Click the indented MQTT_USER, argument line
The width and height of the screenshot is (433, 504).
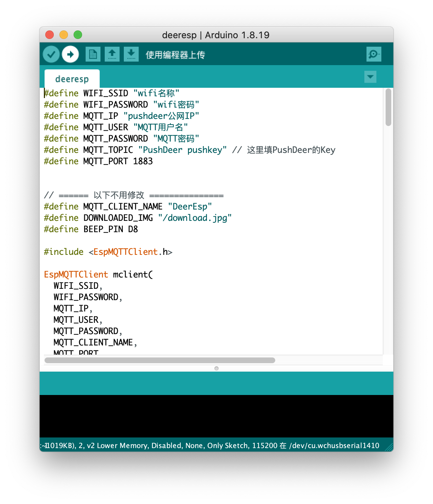pos(78,320)
